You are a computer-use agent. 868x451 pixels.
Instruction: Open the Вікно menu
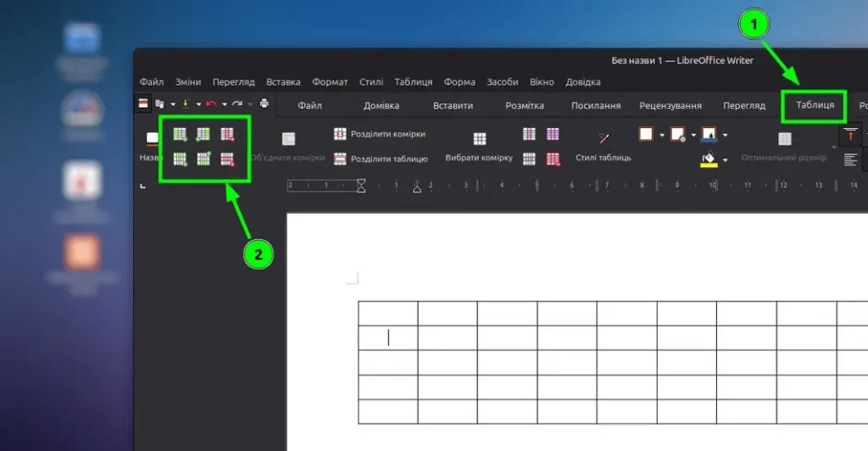pyautogui.click(x=542, y=82)
